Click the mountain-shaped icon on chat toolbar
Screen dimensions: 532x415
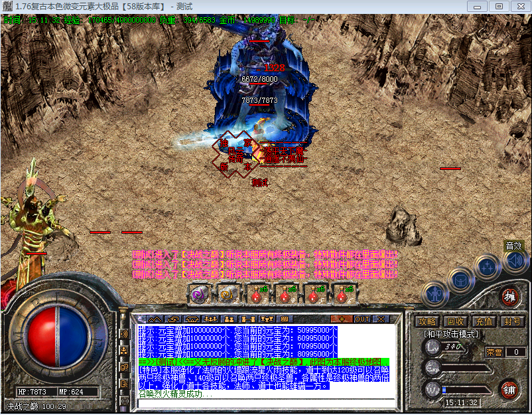coord(155,319)
